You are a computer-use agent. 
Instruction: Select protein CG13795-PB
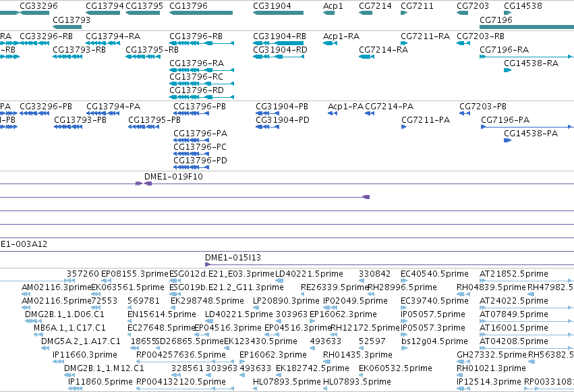tap(144, 127)
